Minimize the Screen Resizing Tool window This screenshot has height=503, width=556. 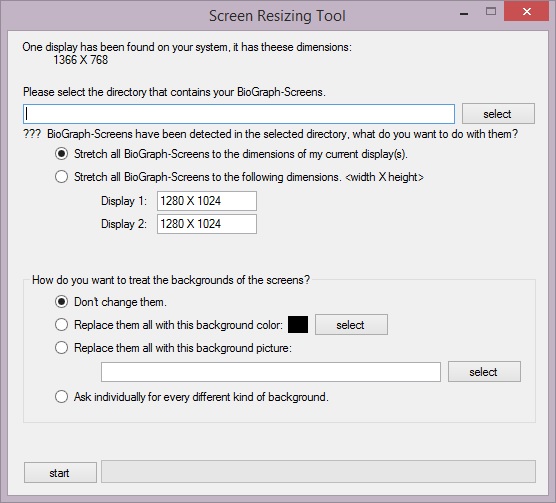[x=464, y=12]
